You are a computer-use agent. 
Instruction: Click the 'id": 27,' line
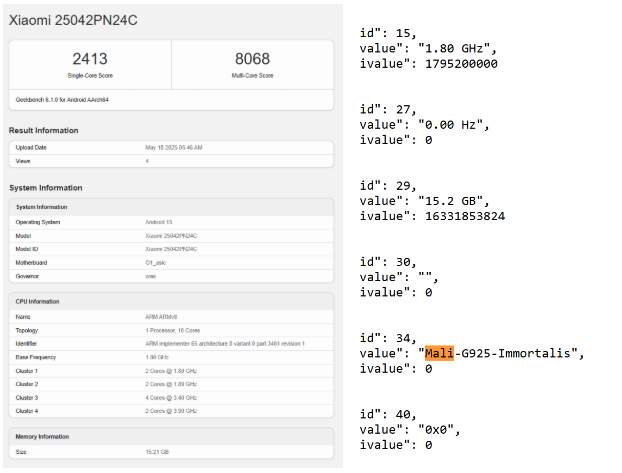click(388, 109)
